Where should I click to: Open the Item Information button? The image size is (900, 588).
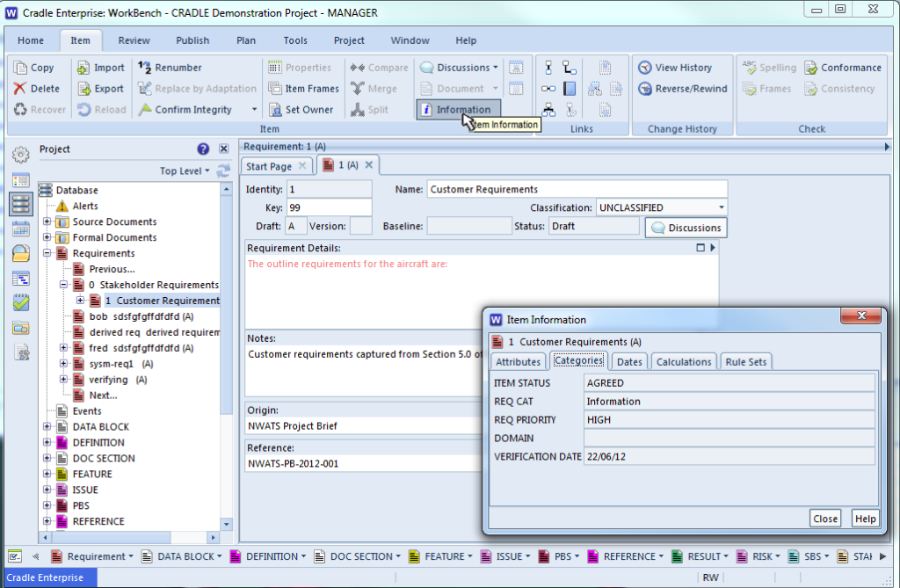[458, 110]
